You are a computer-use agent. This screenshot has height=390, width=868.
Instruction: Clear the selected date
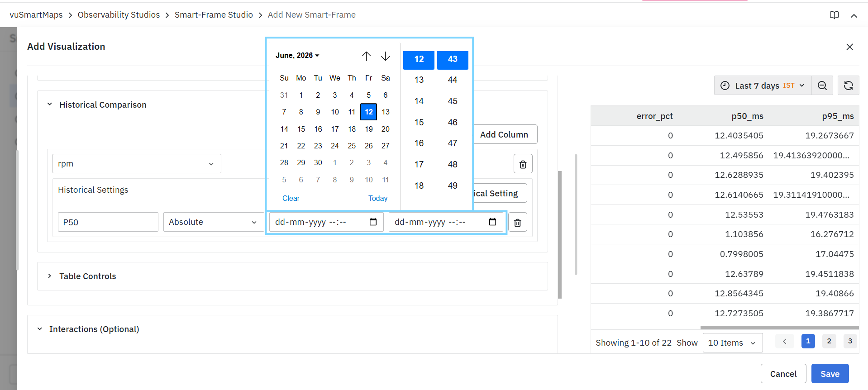[x=291, y=198]
